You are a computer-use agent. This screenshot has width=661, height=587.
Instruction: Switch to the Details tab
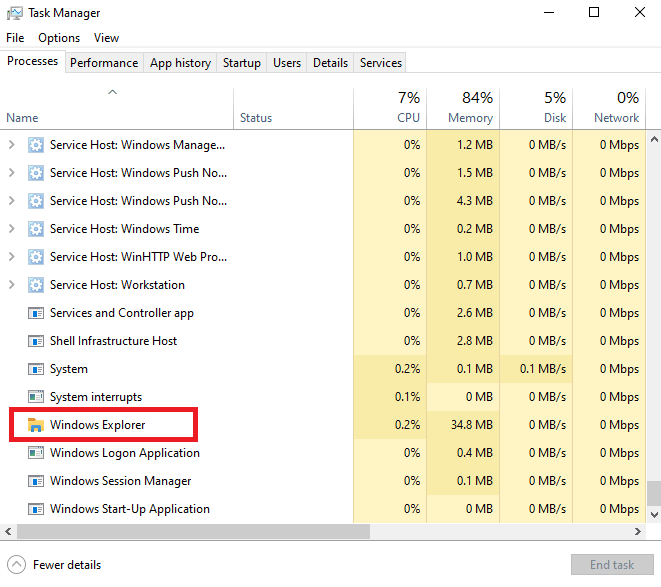[x=330, y=63]
